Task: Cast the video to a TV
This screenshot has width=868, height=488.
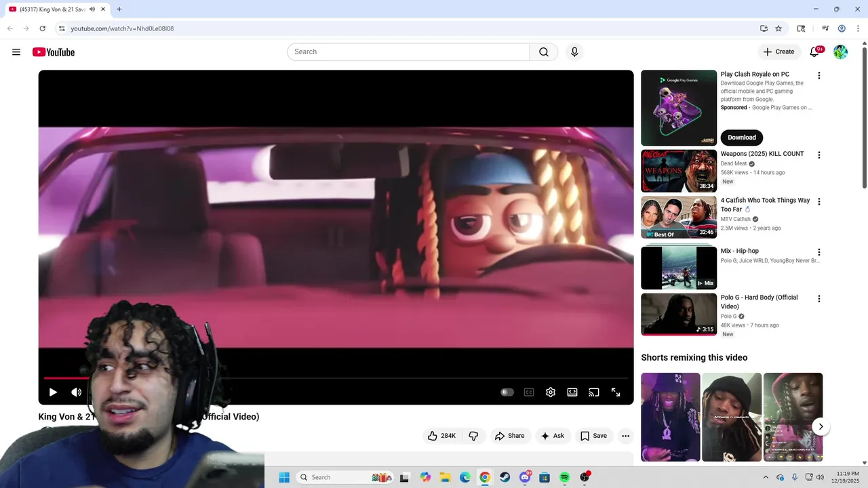Action: point(594,392)
